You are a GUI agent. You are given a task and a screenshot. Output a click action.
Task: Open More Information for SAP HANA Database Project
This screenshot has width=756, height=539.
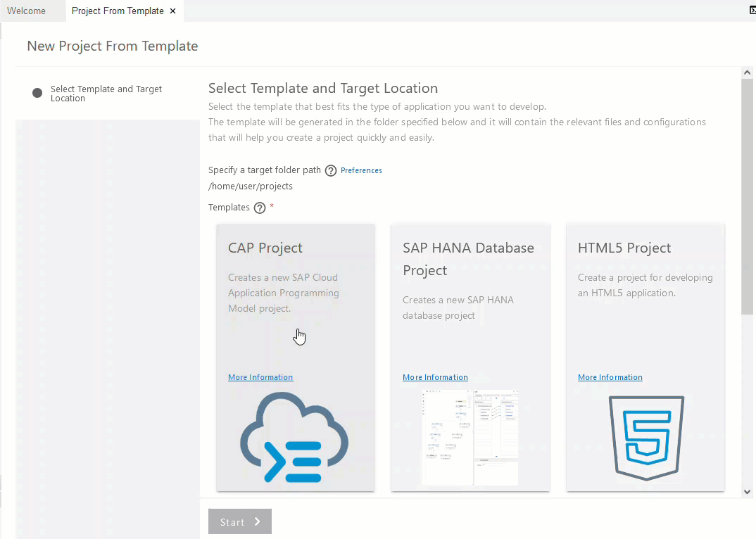point(436,377)
